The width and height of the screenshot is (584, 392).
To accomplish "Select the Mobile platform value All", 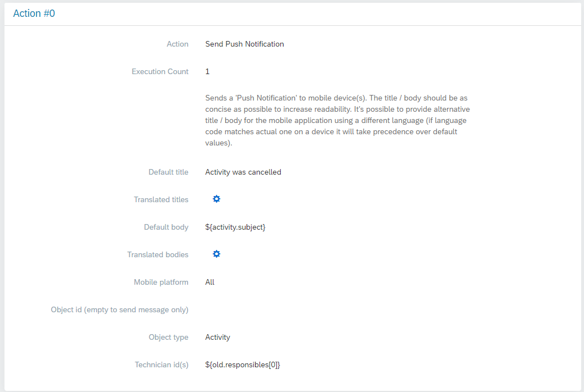I will (x=210, y=282).
